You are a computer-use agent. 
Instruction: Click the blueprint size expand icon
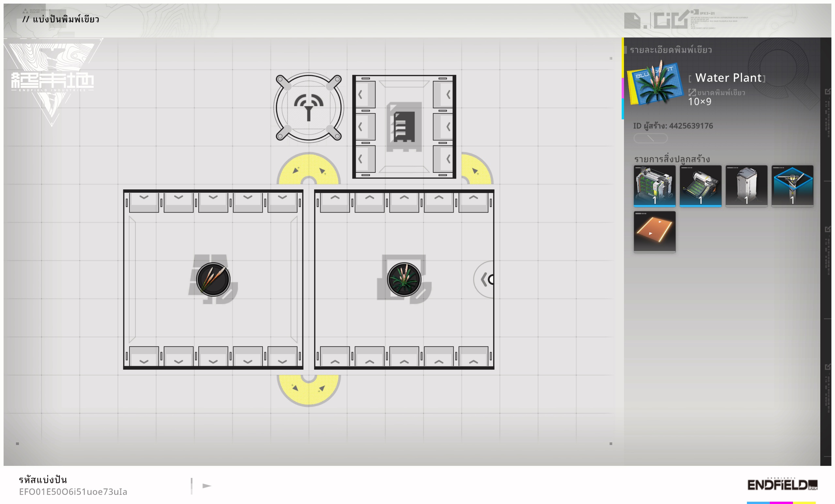pyautogui.click(x=692, y=92)
